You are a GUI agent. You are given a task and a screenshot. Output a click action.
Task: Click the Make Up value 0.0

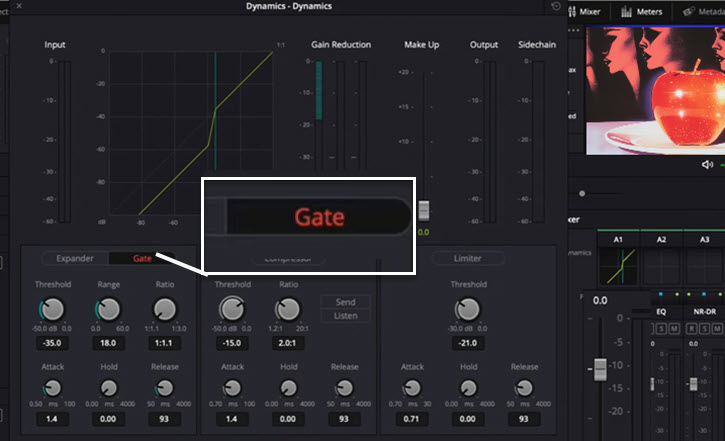click(x=424, y=232)
